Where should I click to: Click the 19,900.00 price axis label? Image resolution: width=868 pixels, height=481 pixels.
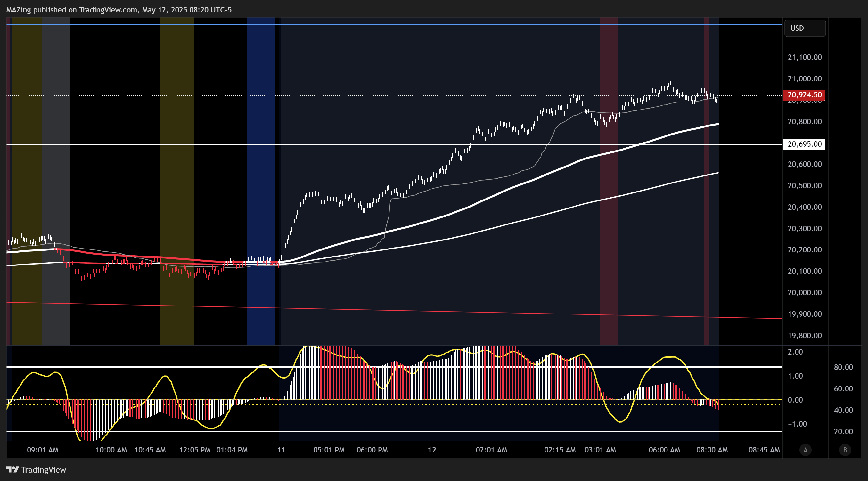805,314
